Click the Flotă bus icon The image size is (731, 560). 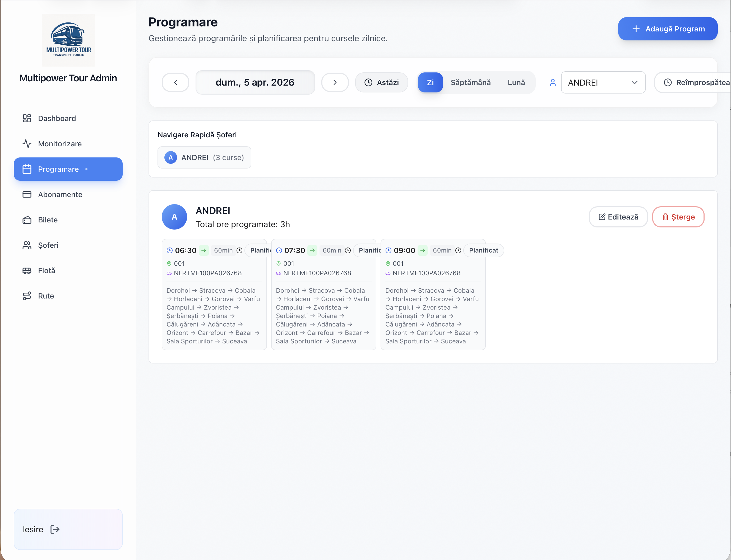point(27,270)
